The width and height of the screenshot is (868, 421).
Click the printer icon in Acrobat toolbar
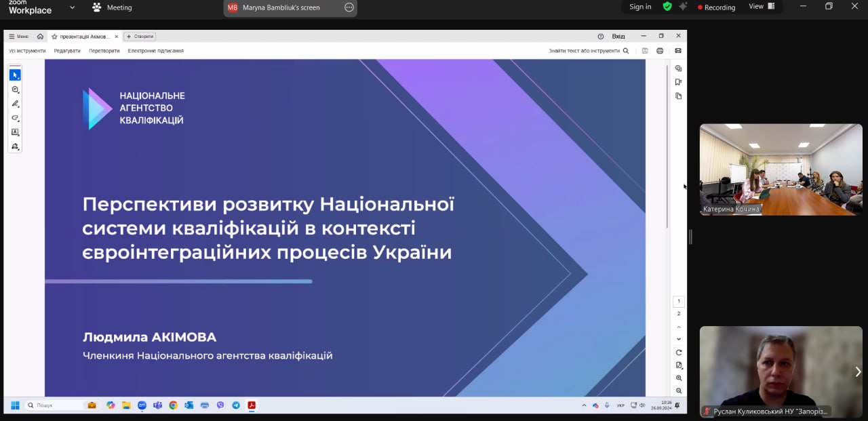click(x=660, y=51)
